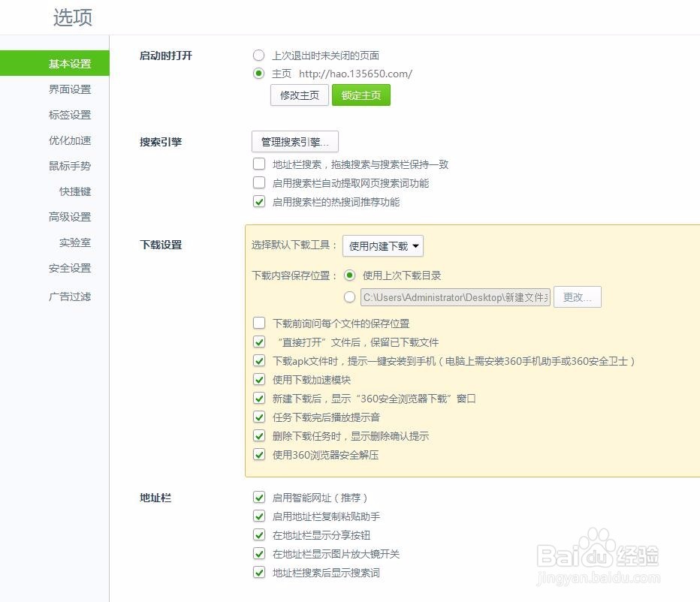Open the 管理搜索引擎 dialog
700x602 pixels.
[x=294, y=141]
